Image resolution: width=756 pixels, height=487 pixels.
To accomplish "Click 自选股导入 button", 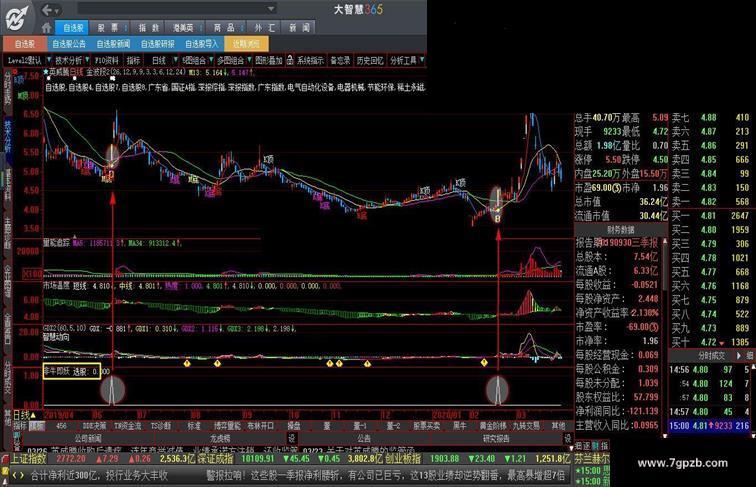I will [202, 44].
